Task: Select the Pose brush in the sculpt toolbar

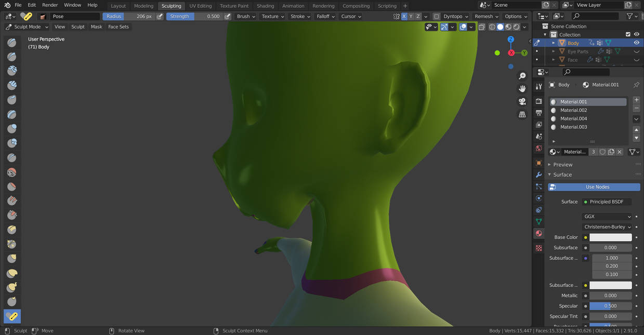Action: pyautogui.click(x=12, y=316)
